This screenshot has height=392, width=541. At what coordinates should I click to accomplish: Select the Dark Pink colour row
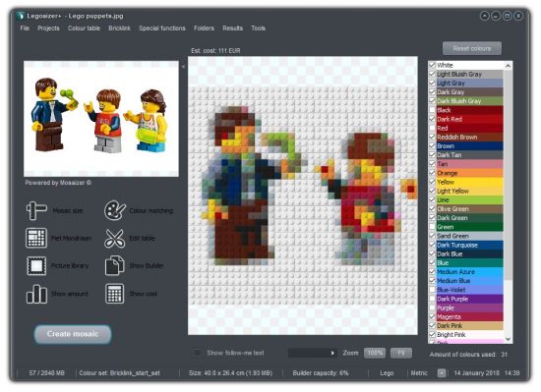point(466,325)
